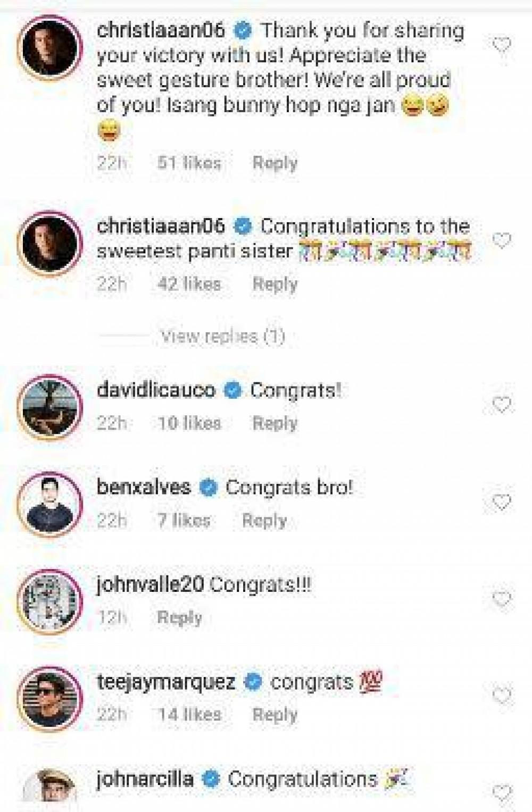Like teejaymarquez's congrats comment
The width and height of the screenshot is (532, 812).
[x=501, y=696]
